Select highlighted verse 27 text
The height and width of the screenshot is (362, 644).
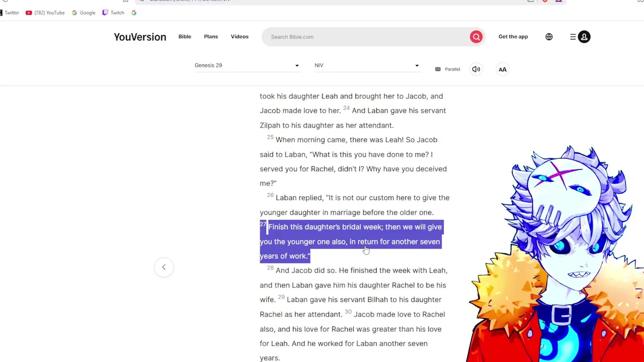351,241
